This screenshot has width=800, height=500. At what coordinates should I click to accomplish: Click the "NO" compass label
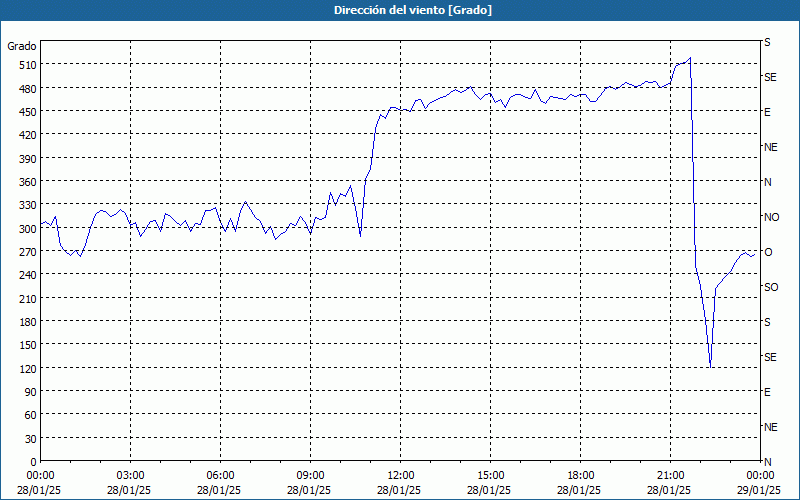coord(771,217)
